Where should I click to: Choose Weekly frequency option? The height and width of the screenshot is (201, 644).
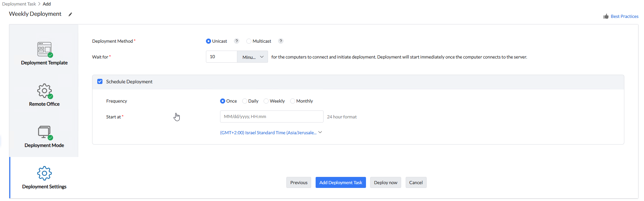point(266,101)
